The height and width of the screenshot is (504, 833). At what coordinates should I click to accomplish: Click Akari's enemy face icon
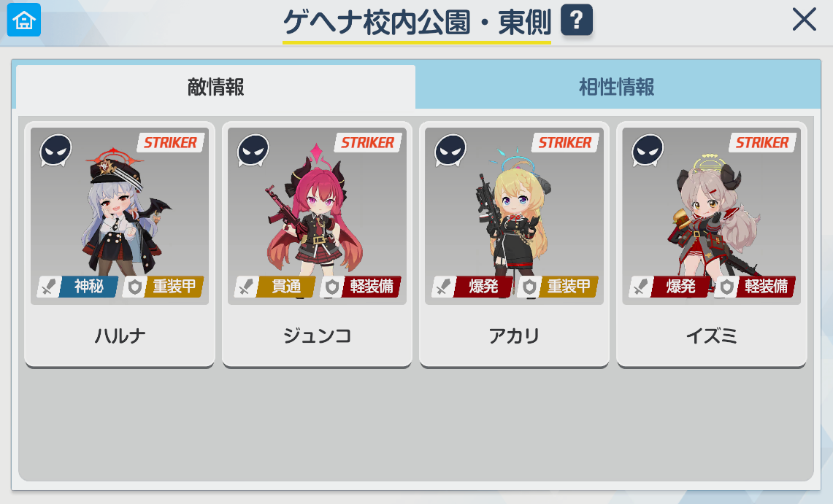[450, 150]
